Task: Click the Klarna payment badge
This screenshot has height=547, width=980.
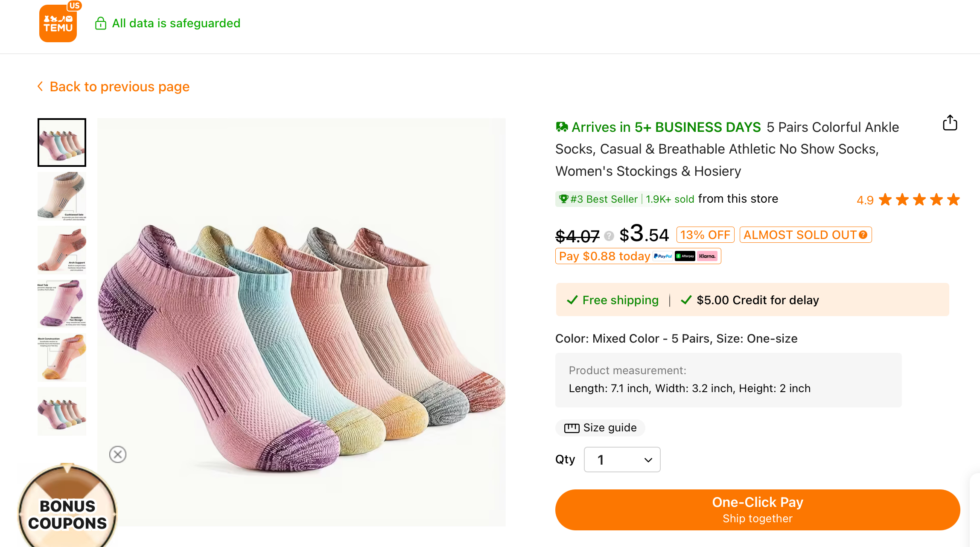Action: (707, 256)
